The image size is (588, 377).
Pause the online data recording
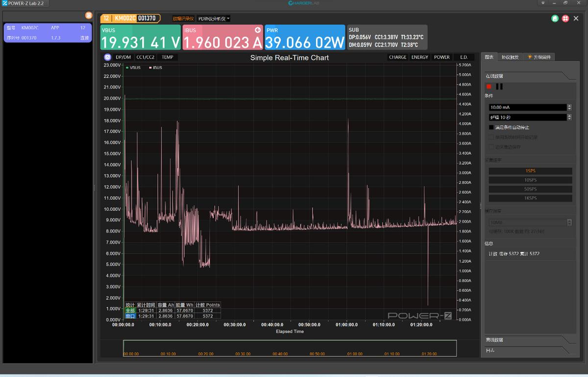pyautogui.click(x=499, y=87)
